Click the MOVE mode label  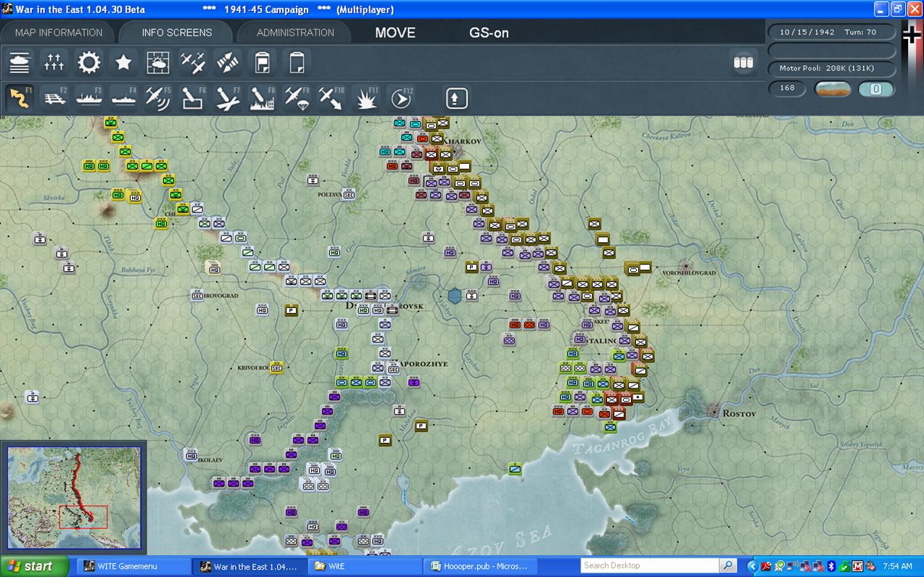[395, 33]
